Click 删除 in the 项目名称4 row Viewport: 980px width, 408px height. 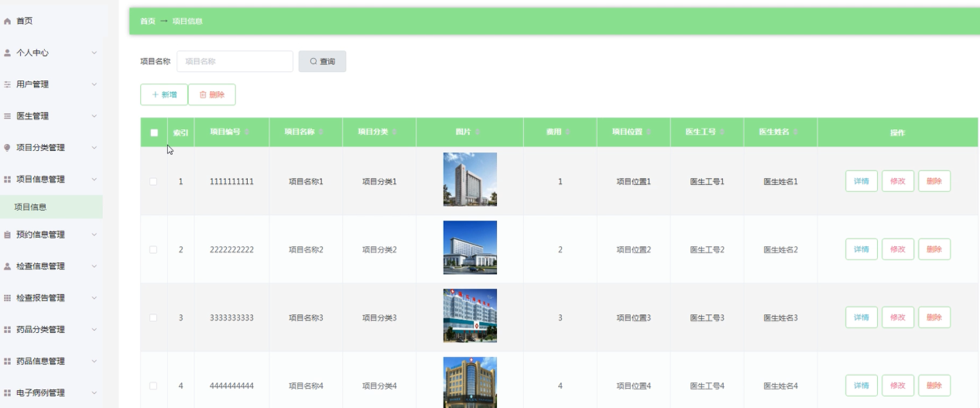pyautogui.click(x=934, y=386)
